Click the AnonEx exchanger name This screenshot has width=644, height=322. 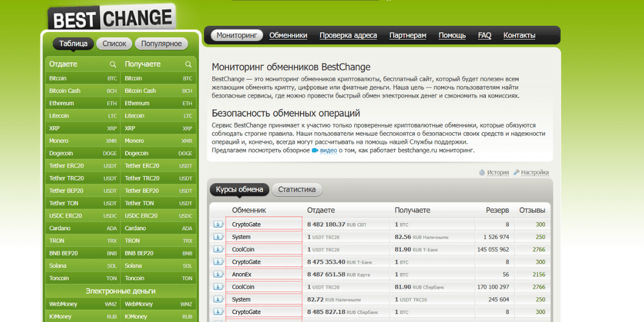click(x=241, y=274)
